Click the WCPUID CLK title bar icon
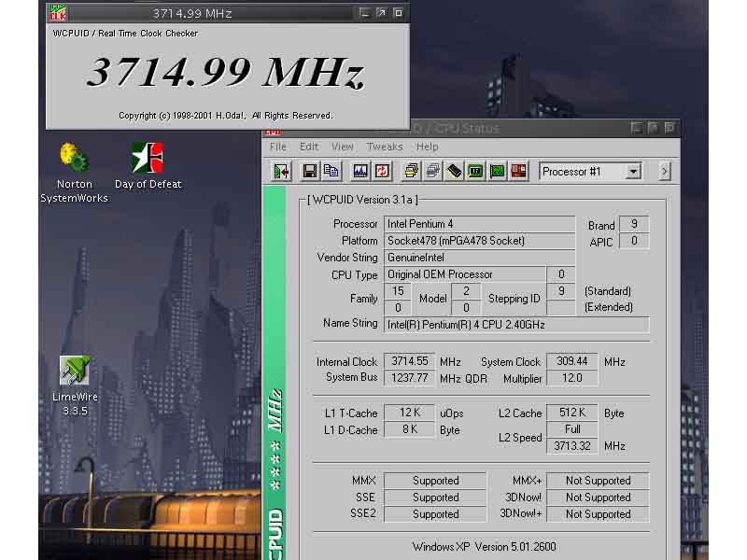The height and width of the screenshot is (560, 747). pos(58,12)
